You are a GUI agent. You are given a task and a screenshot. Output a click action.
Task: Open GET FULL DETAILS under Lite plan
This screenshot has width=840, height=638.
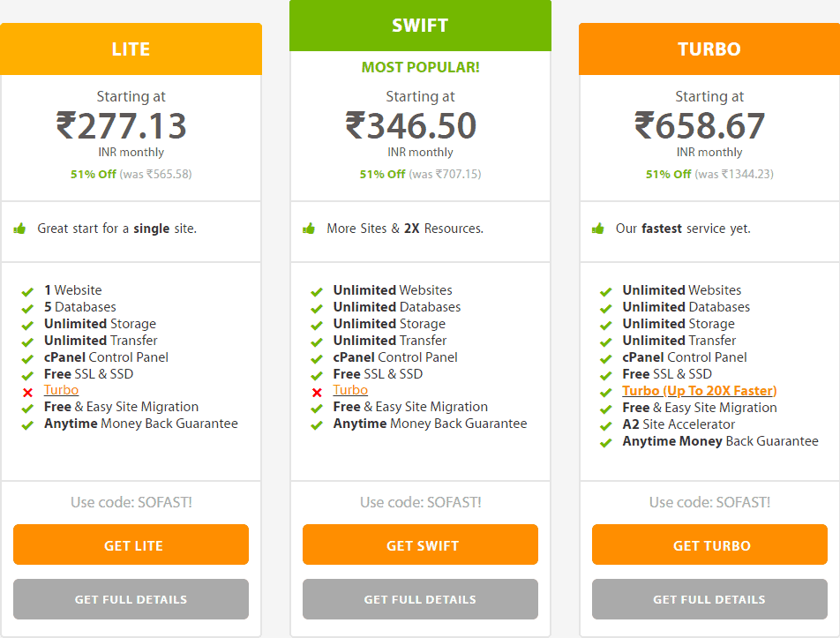point(131,599)
